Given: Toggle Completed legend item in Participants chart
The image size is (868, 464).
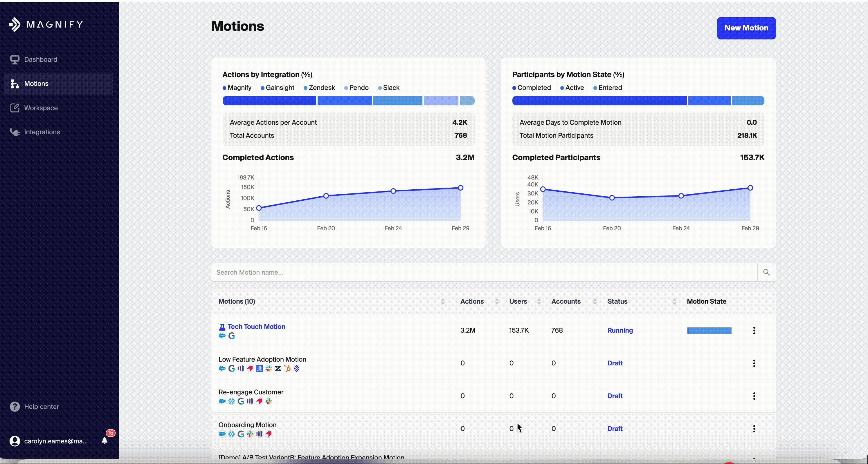Looking at the screenshot, I should coord(531,88).
